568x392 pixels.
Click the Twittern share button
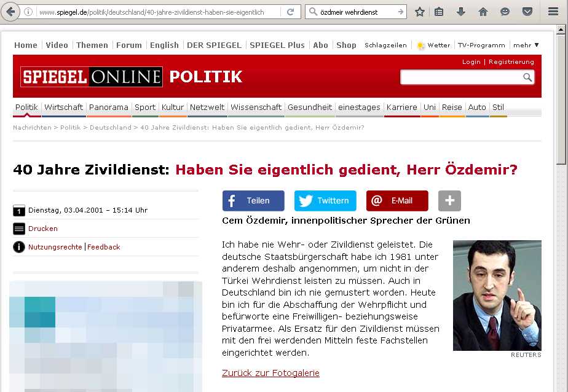325,201
